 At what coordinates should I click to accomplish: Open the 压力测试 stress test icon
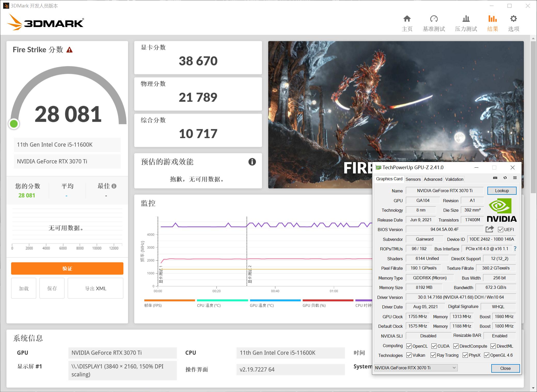(466, 19)
